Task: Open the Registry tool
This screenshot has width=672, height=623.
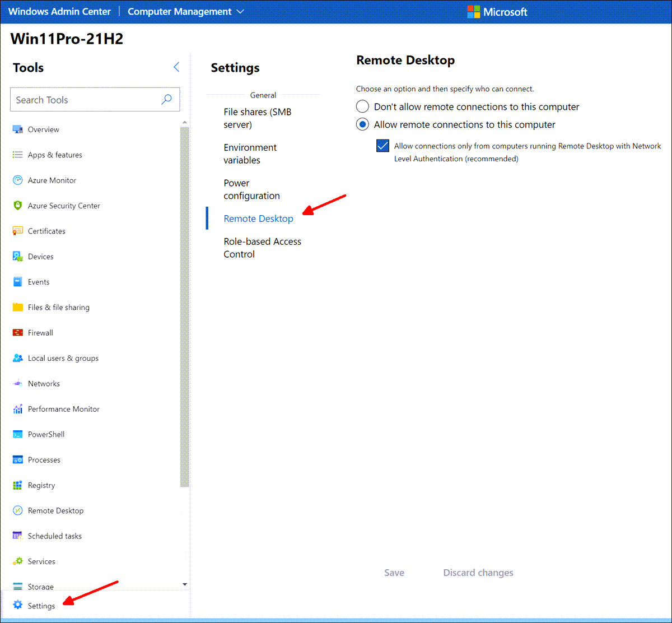Action: pyautogui.click(x=41, y=485)
